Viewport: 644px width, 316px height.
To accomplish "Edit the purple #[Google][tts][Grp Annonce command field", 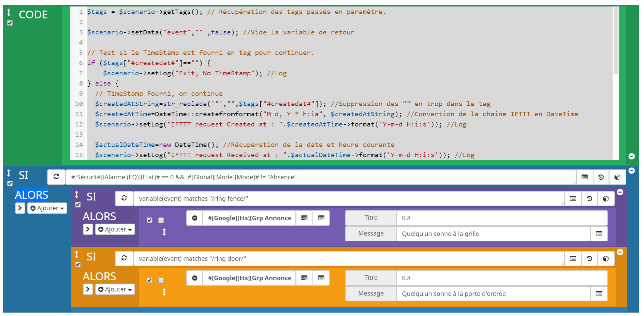I will [x=249, y=218].
